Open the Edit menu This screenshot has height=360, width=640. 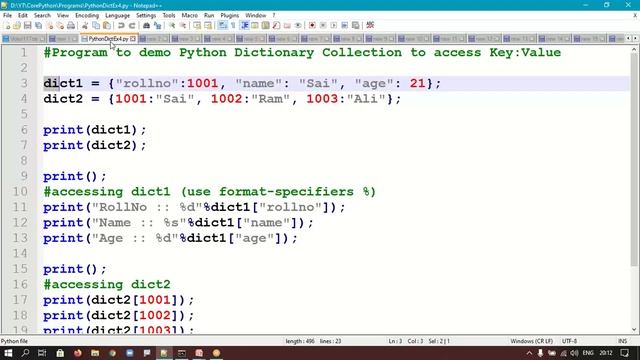pos(23,16)
